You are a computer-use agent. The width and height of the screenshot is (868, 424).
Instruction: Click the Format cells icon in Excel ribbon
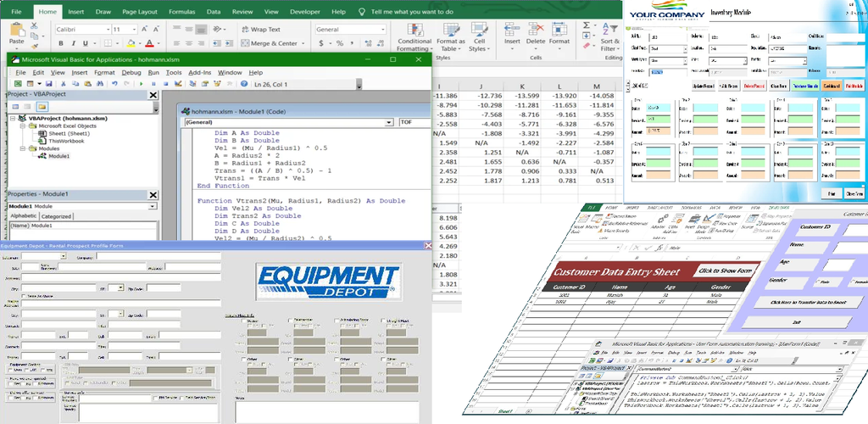point(559,30)
